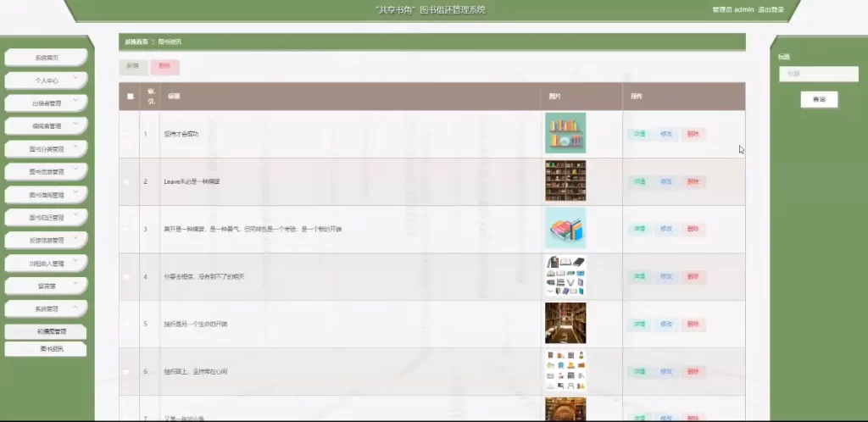The image size is (868, 422).
Task: Focus the 标题 search input field
Action: (x=818, y=74)
